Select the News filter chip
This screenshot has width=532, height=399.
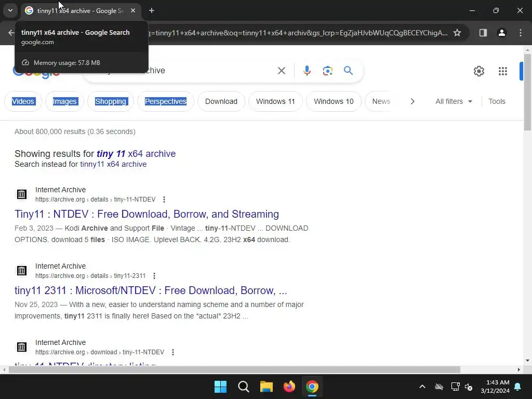(x=381, y=101)
